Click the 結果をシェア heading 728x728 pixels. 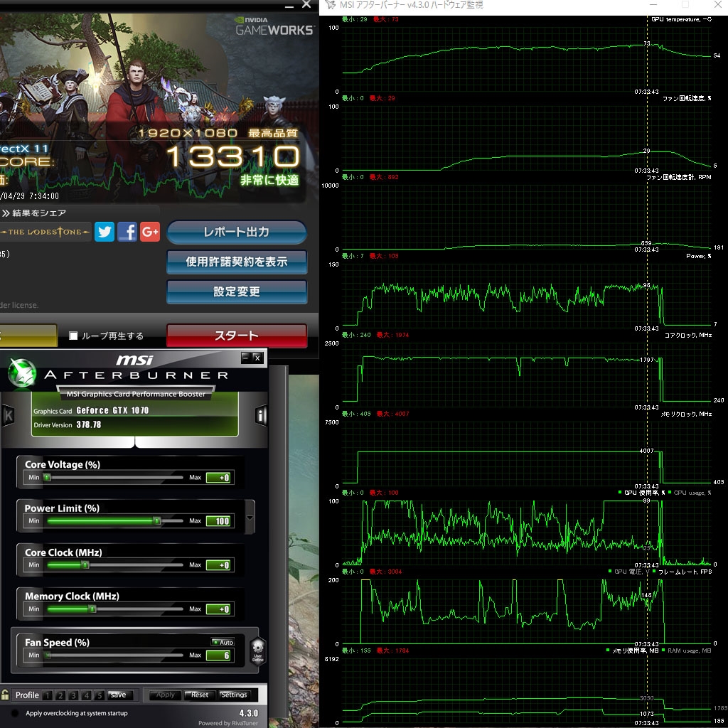tap(39, 213)
